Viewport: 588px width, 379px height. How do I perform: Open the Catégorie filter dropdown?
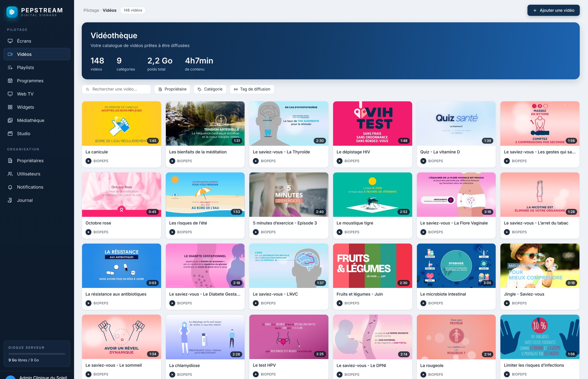210,89
